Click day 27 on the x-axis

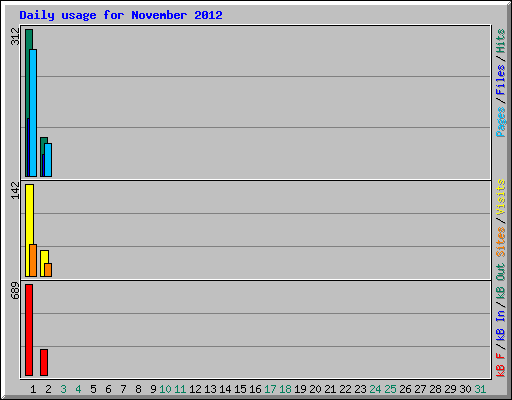click(420, 389)
